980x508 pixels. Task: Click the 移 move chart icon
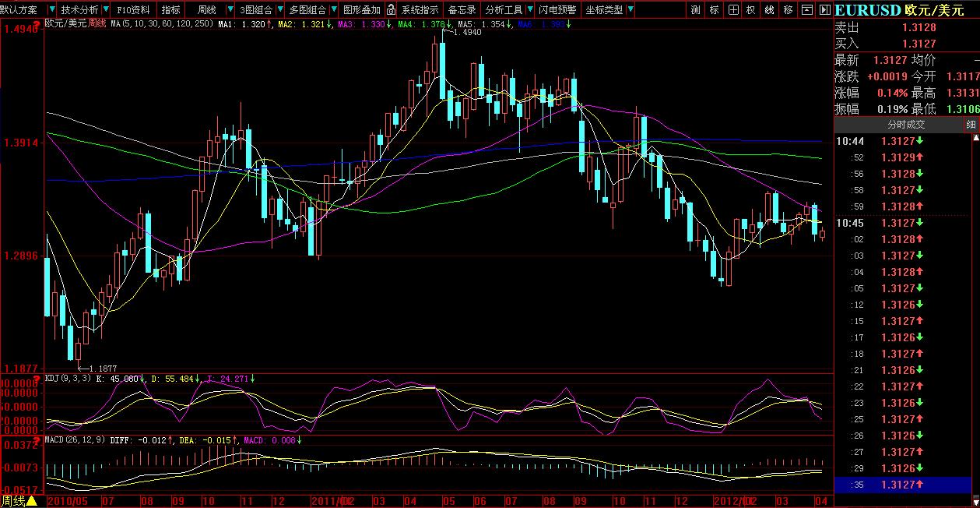(788, 10)
